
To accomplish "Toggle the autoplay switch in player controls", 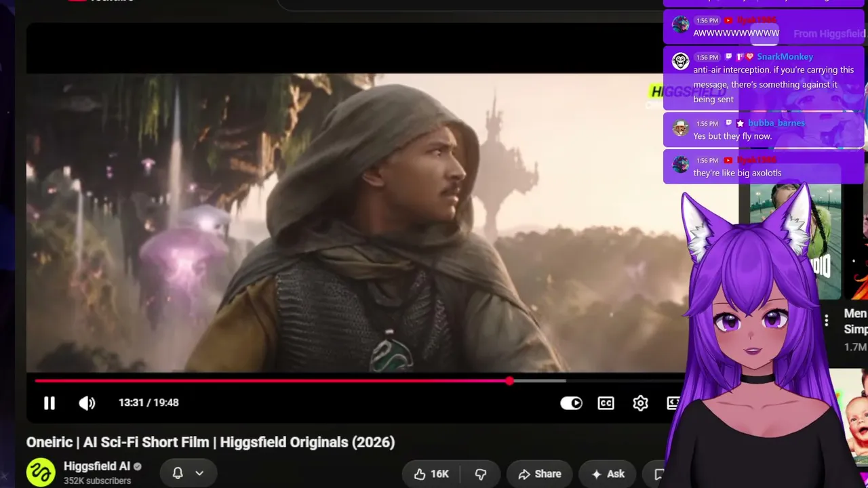I will (x=571, y=403).
